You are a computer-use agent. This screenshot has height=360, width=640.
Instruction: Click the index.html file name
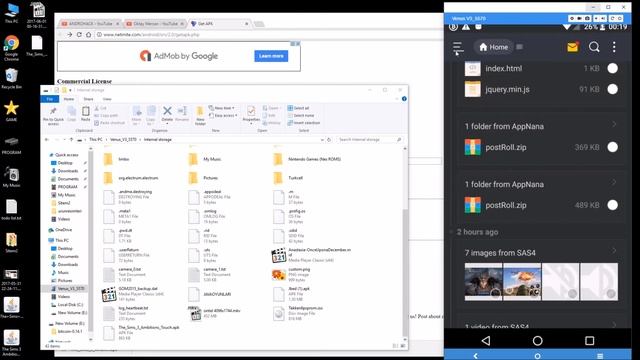tap(504, 69)
